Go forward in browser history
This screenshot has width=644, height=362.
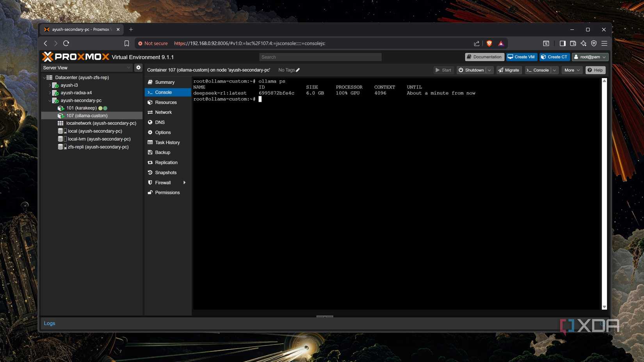coord(56,43)
